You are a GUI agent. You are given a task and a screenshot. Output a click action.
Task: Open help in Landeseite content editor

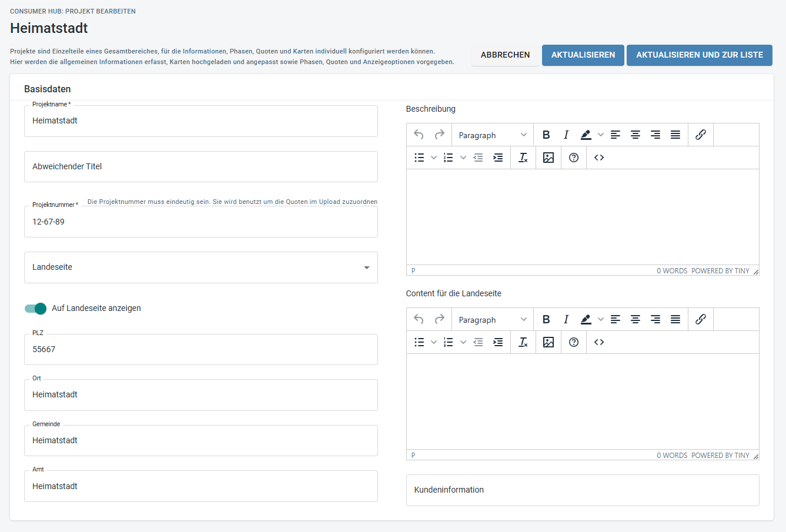pyautogui.click(x=574, y=342)
